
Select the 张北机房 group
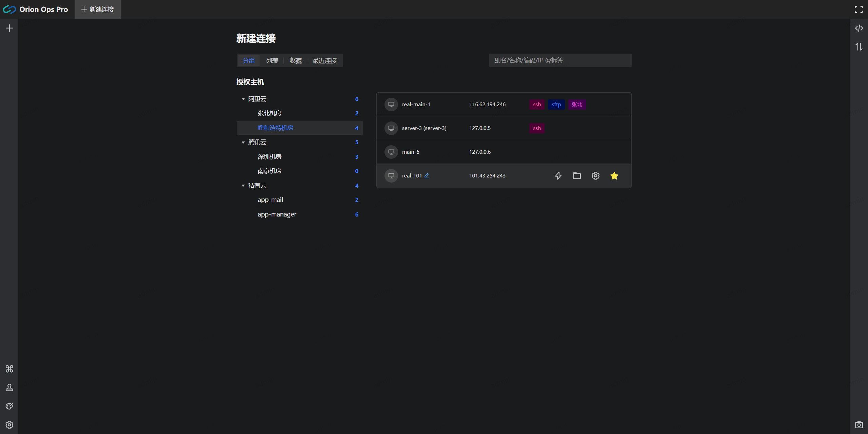tap(269, 113)
